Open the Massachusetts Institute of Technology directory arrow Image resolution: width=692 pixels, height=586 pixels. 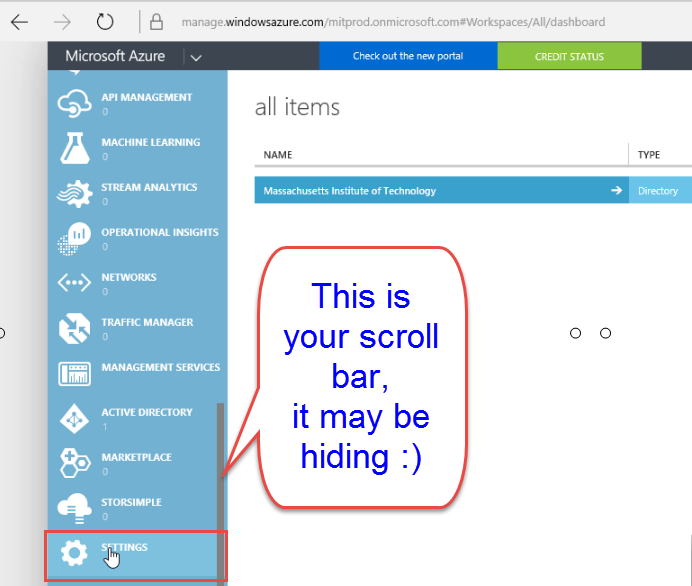tap(617, 190)
